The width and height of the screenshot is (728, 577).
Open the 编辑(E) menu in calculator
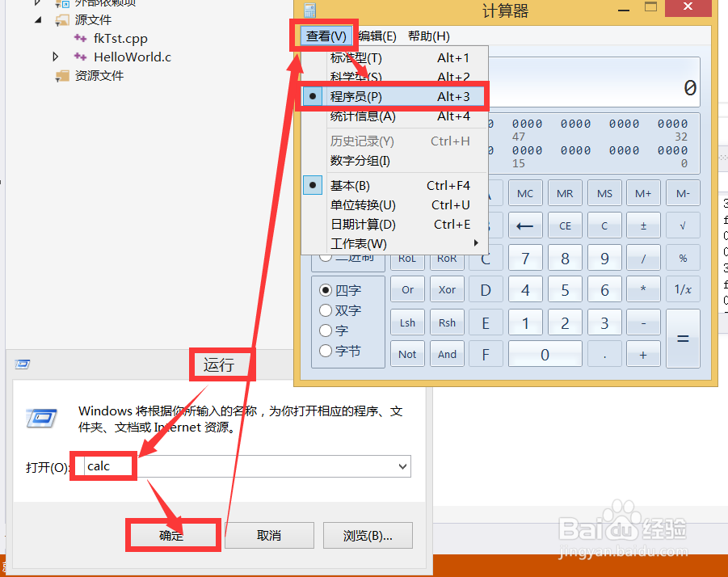click(x=377, y=36)
